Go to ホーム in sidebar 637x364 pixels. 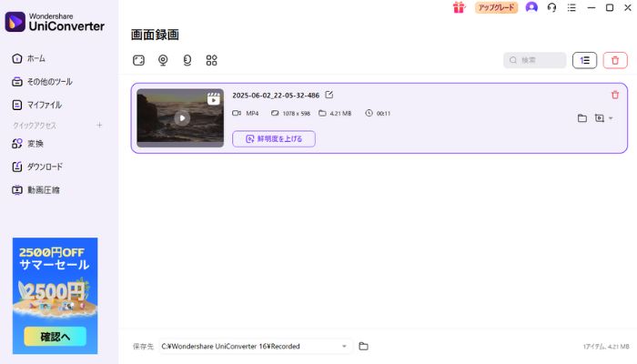click(28, 58)
